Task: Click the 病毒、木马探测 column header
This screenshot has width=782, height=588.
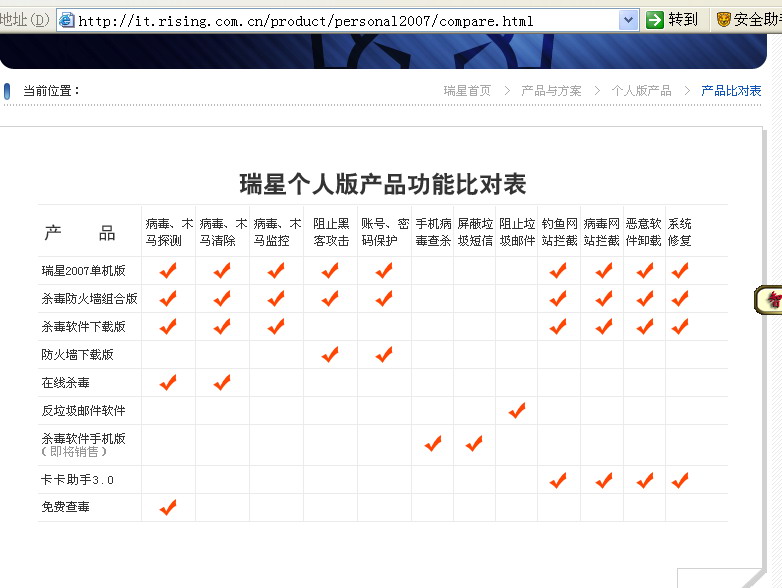Action: [169, 232]
